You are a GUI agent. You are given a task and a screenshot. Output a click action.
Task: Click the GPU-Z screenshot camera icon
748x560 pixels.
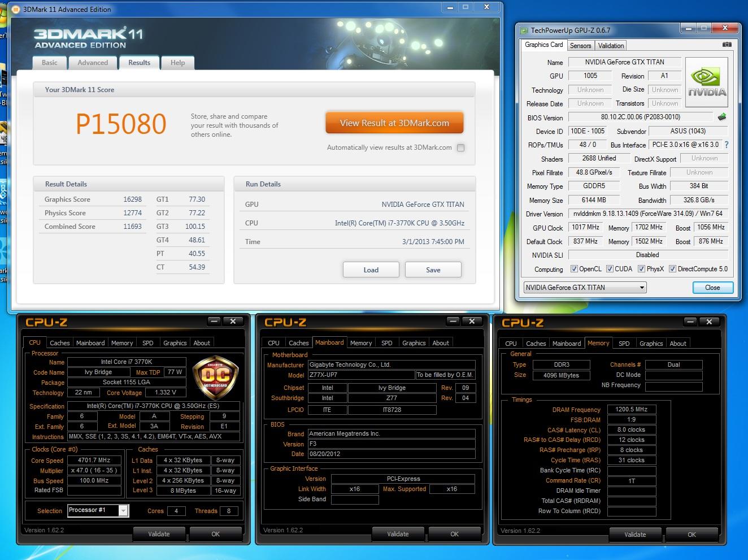(727, 45)
